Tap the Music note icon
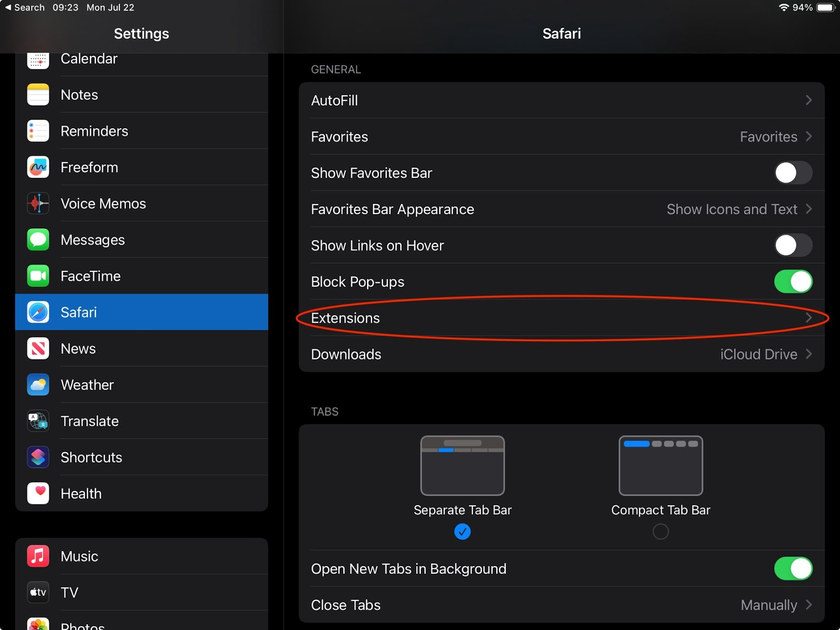 point(38,555)
